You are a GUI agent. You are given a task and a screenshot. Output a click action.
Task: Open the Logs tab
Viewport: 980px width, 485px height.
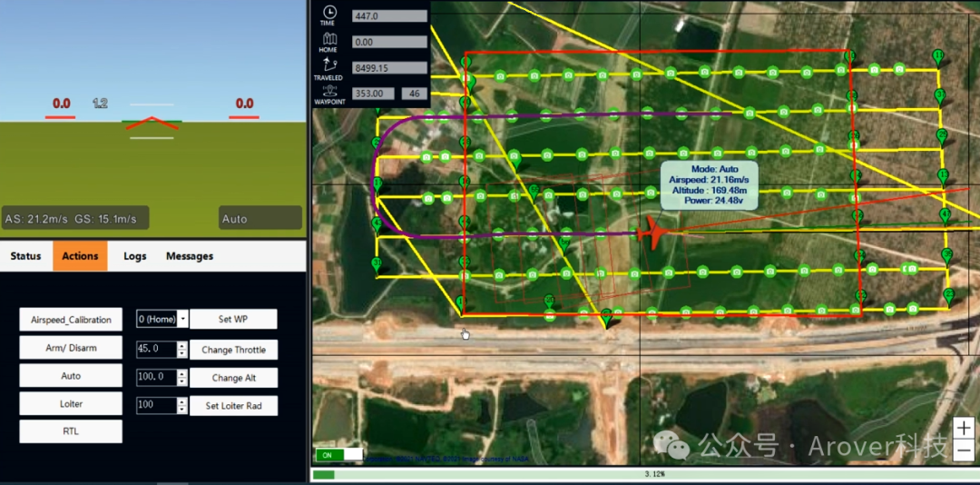[134, 256]
